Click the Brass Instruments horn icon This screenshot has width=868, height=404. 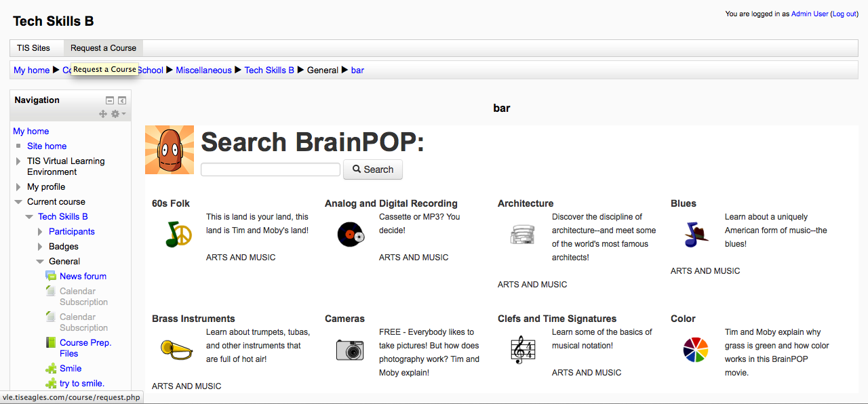pyautogui.click(x=177, y=349)
